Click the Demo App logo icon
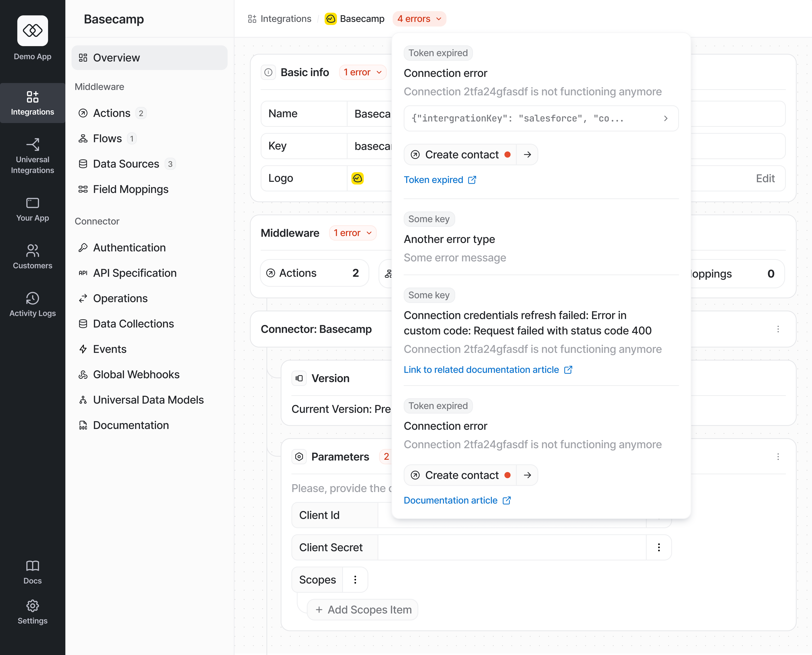This screenshot has width=812, height=655. click(32, 31)
